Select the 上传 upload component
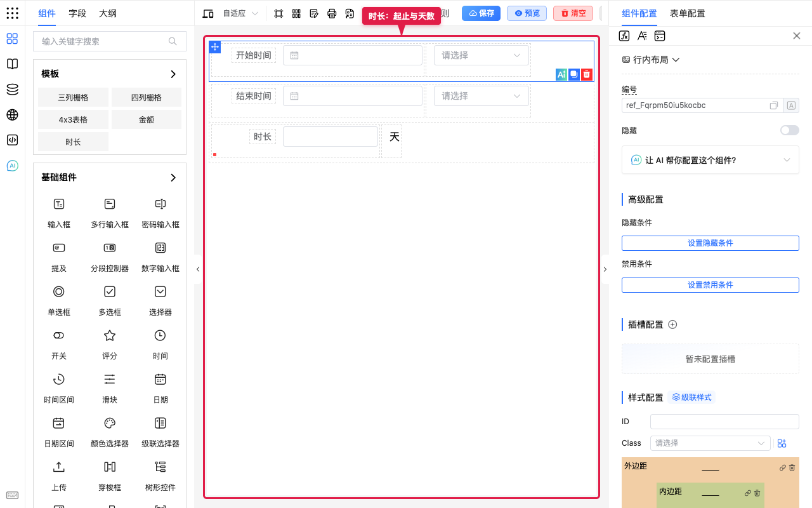812x508 pixels. (x=59, y=475)
